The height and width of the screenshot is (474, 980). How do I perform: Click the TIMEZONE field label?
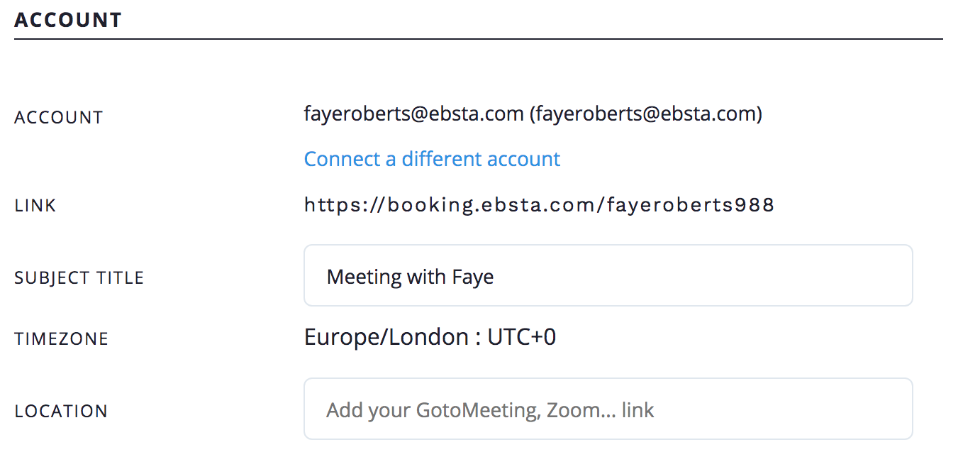click(62, 339)
